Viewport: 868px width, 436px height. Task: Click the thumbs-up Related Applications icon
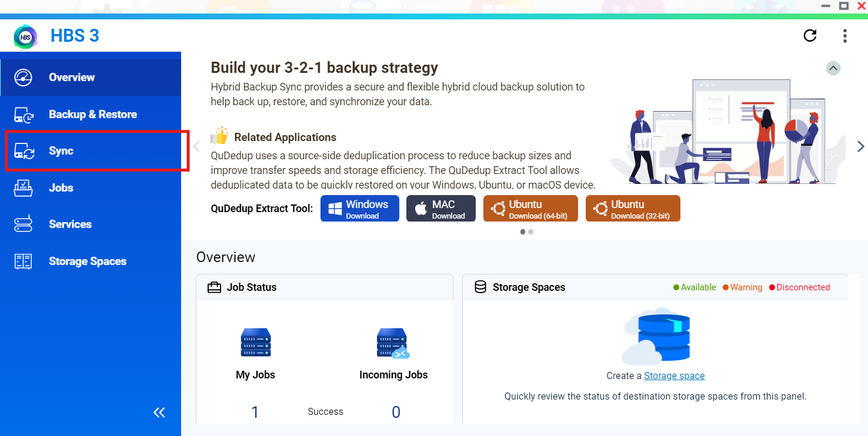tap(219, 136)
